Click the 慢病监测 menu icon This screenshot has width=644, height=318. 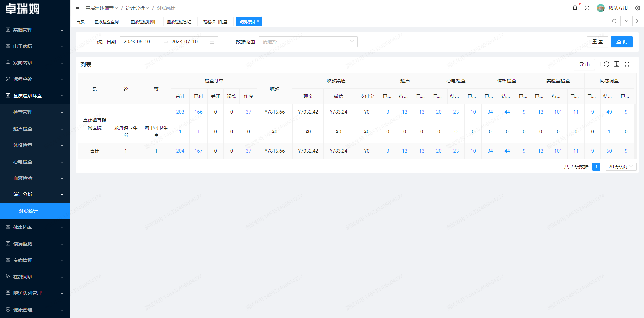8,243
